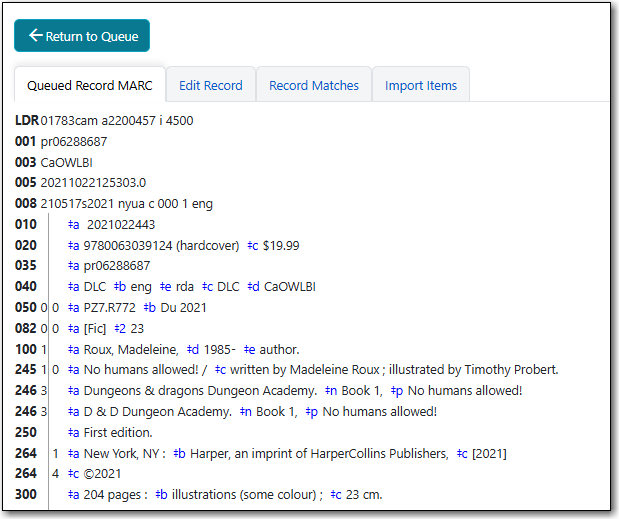Click the 250 value First edition.

118,432
